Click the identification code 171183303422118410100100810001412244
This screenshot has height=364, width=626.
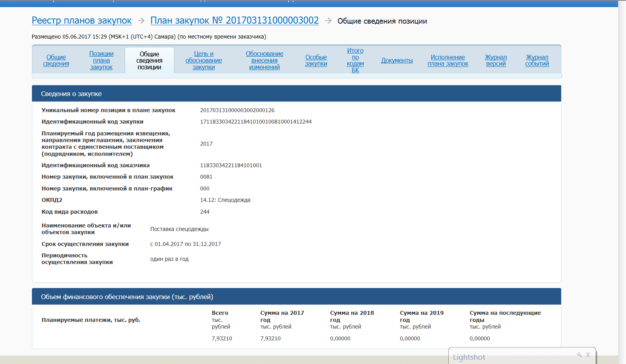pos(256,122)
